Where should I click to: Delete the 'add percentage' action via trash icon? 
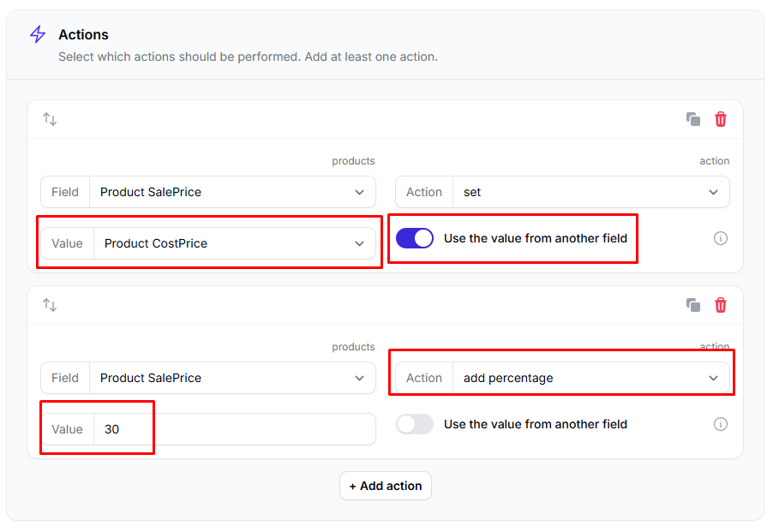721,305
